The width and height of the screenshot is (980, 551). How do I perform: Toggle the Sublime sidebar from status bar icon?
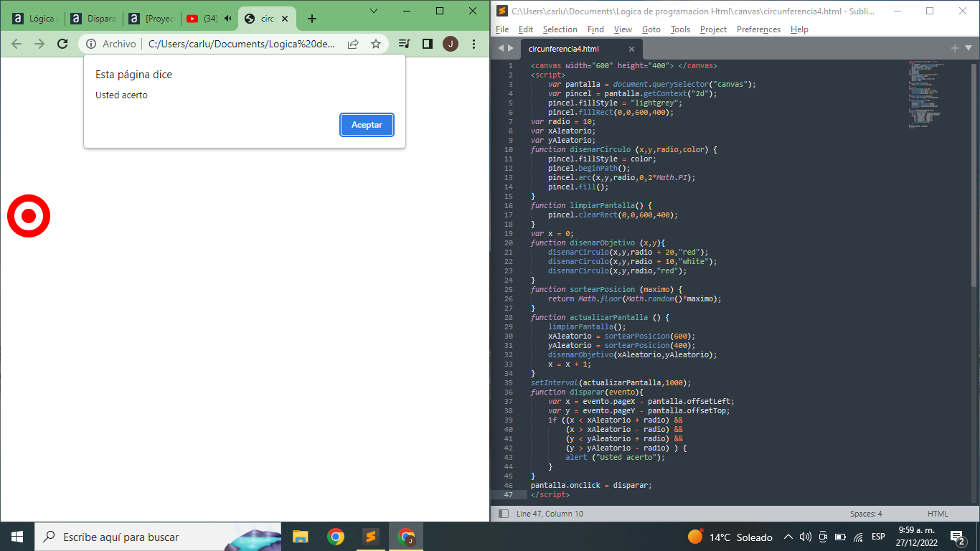(x=504, y=514)
